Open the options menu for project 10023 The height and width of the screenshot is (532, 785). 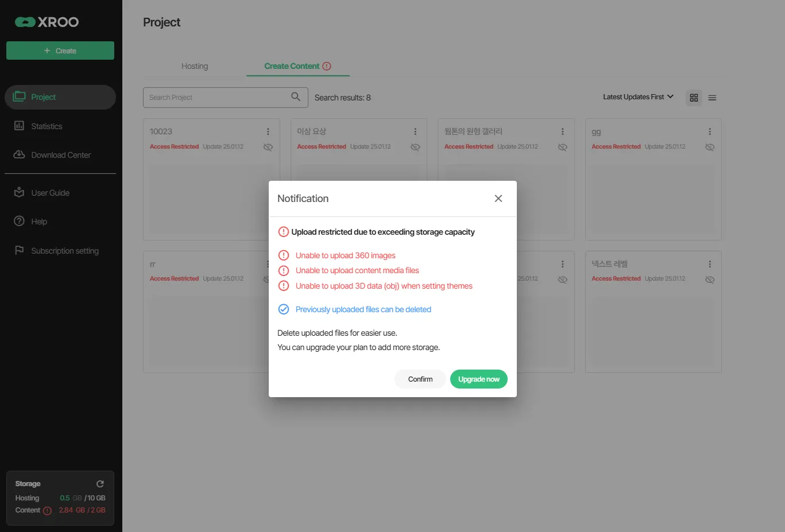coord(268,131)
